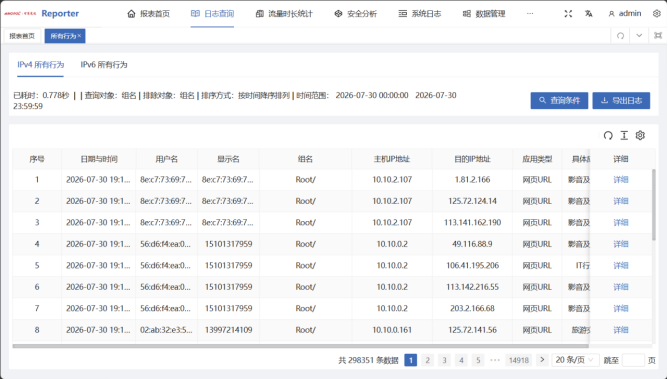Click the 导出日志 button
The width and height of the screenshot is (668, 379).
621,100
